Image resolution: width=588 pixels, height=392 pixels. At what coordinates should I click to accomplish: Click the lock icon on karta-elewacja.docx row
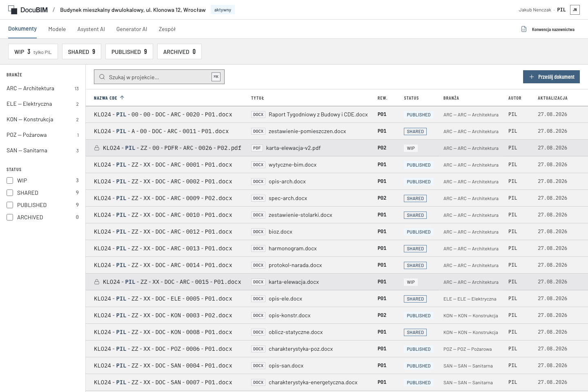(x=97, y=282)
